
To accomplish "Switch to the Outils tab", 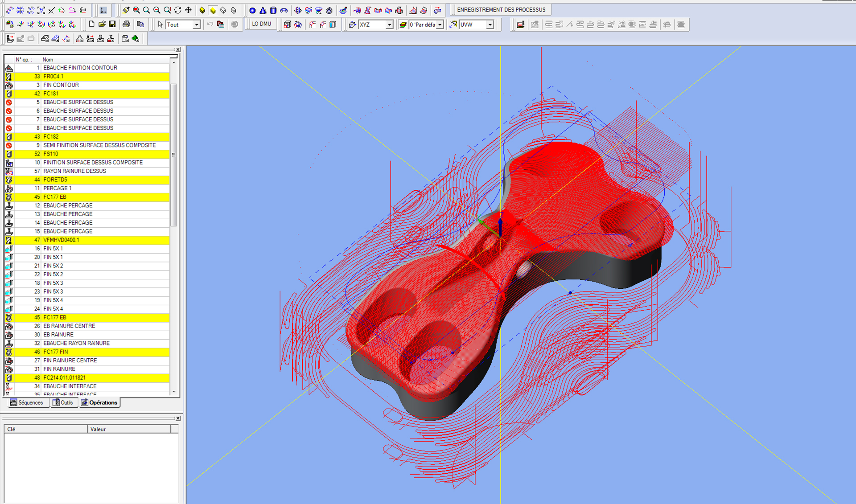I will coord(63,402).
